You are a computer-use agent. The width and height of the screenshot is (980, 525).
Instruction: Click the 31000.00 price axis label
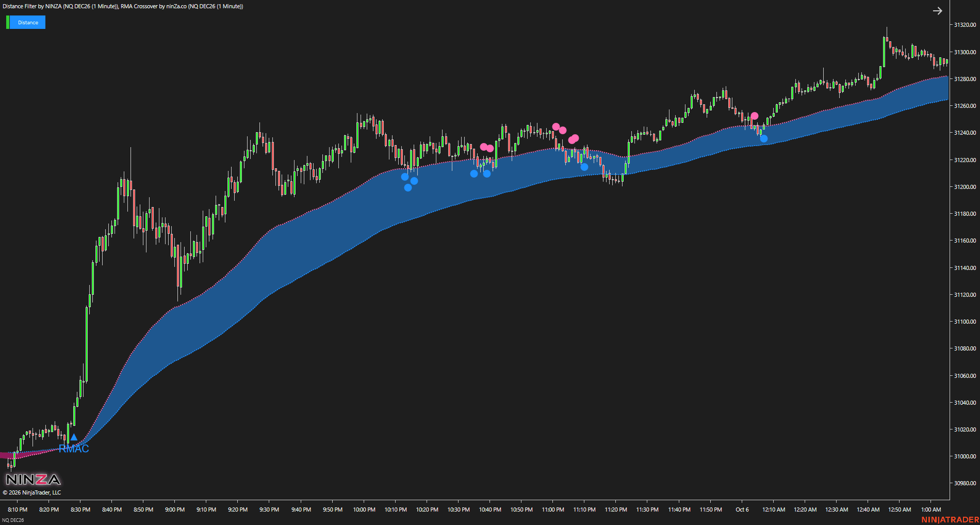point(965,456)
